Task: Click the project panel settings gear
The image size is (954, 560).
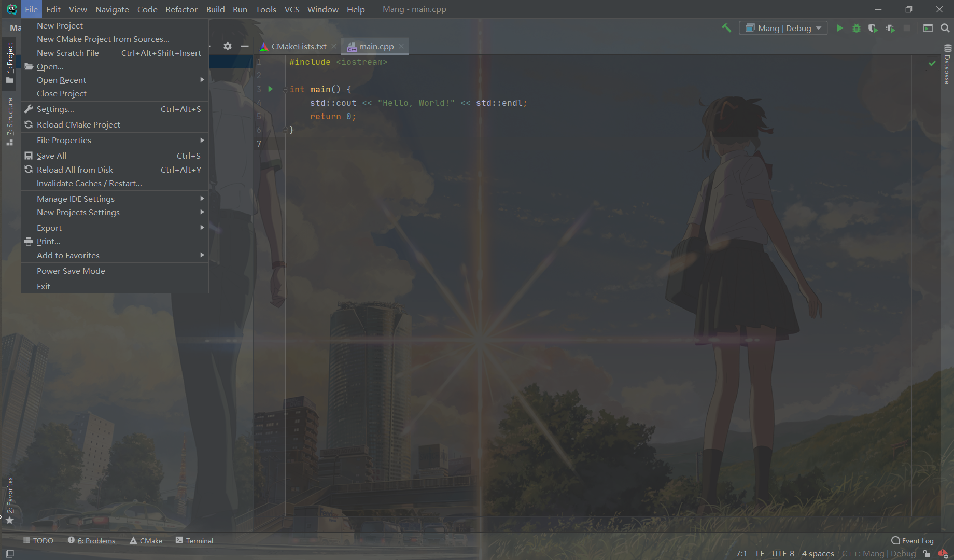Action: tap(227, 46)
